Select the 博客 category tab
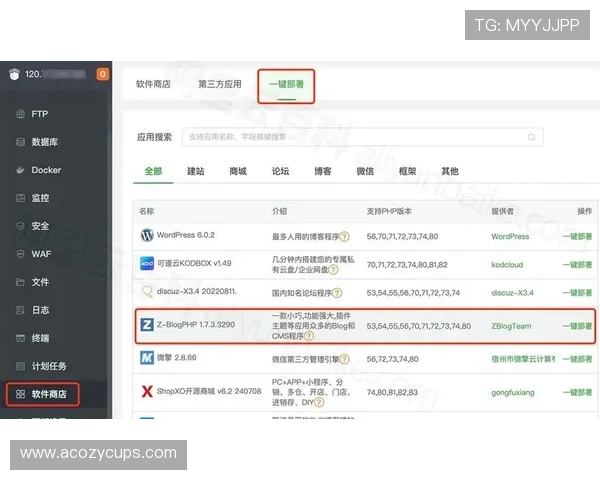Viewport: 600px width, 480px height. click(323, 171)
